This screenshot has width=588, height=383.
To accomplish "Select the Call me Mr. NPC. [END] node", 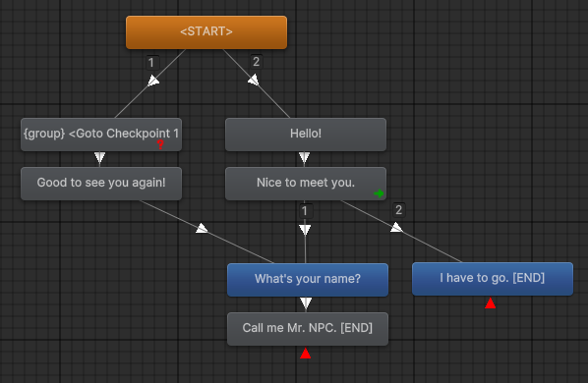I will [x=308, y=329].
